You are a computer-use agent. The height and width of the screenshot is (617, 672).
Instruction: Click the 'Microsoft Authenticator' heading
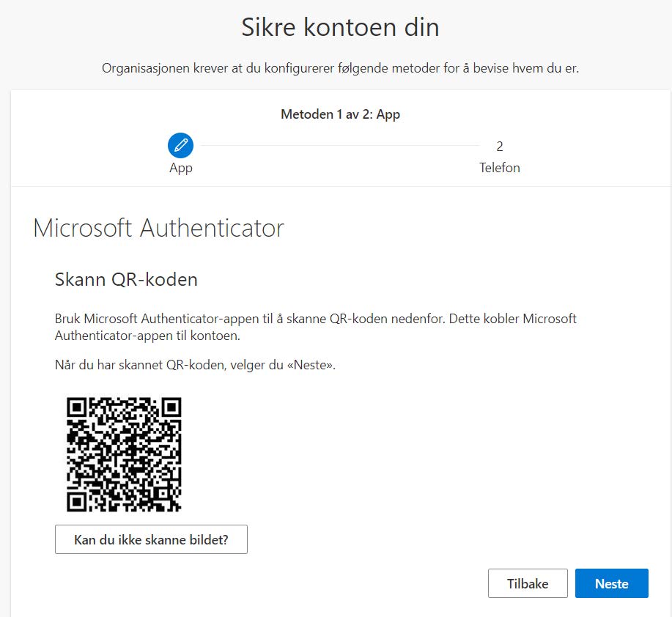click(x=158, y=228)
